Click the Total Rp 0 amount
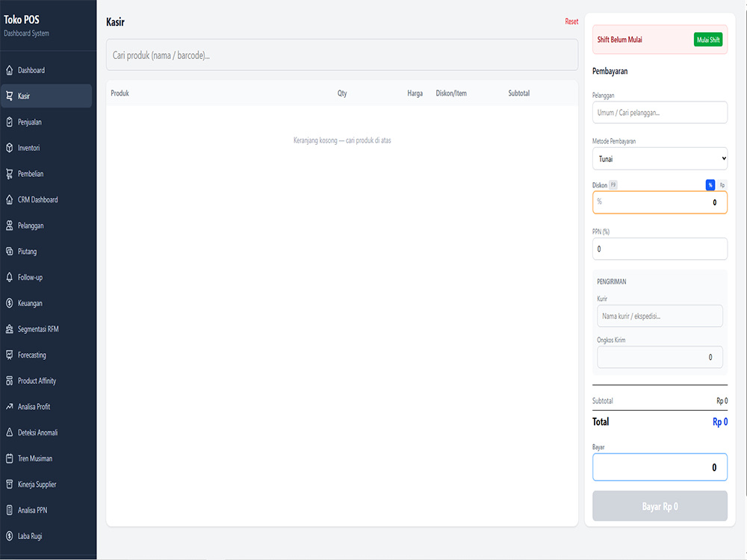This screenshot has width=747, height=560. 720,422
